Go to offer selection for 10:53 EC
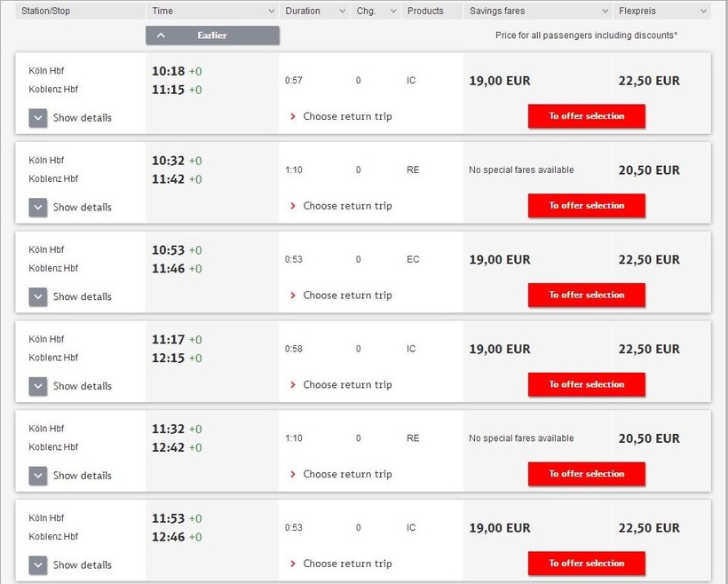728x584 pixels. pyautogui.click(x=586, y=295)
